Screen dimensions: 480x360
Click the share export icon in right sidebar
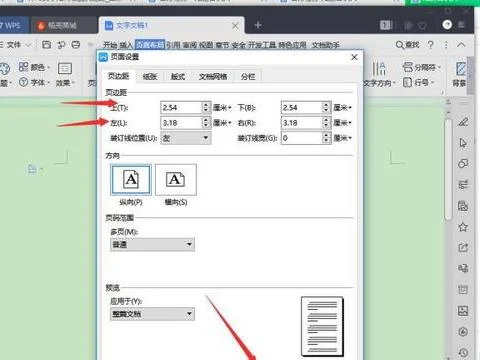point(463,248)
